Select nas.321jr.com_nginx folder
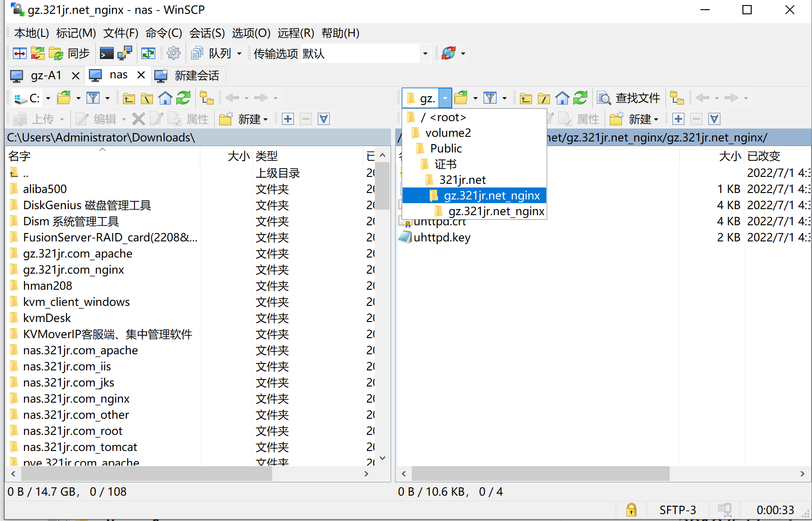 pyautogui.click(x=76, y=398)
